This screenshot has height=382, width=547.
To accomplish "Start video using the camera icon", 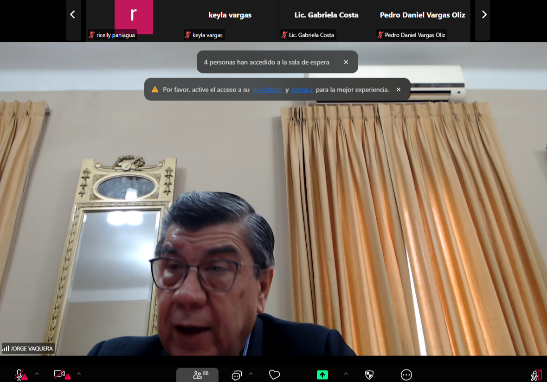I will 62,375.
